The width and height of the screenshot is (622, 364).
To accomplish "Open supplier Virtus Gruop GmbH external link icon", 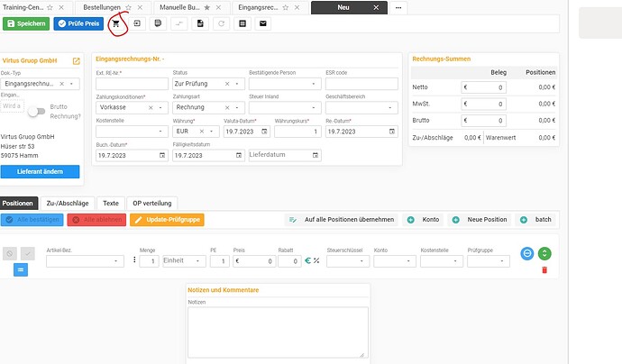I will [76, 61].
